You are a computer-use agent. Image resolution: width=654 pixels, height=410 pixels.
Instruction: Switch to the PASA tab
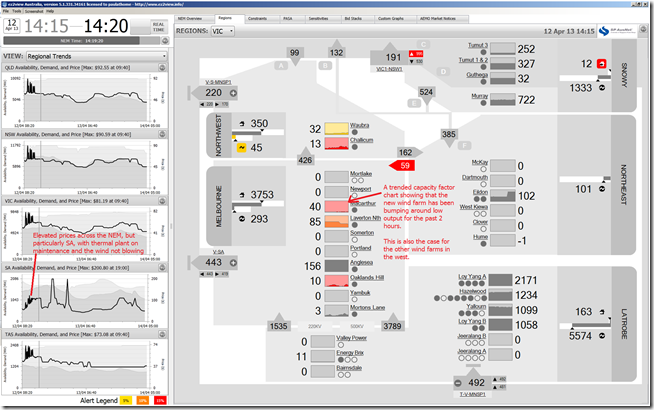(288, 19)
